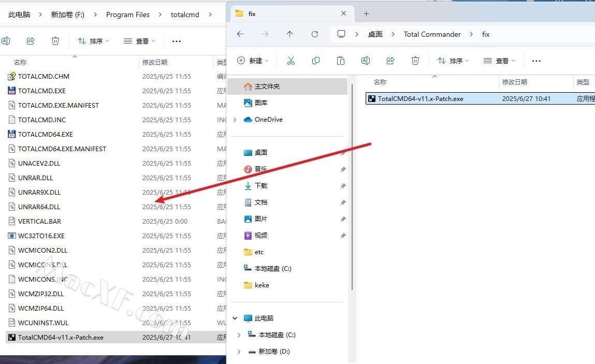595x364 pixels.
Task: Go up one folder level in the fix window
Action: [289, 34]
